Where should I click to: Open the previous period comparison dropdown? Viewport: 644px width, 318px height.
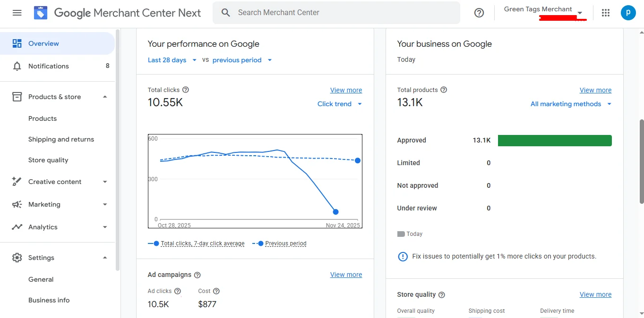[x=242, y=60]
